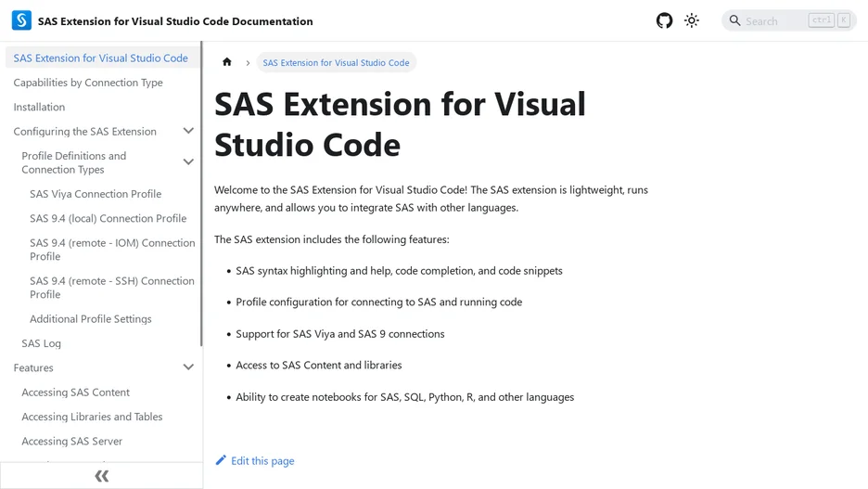Screen dimensions: 868x489
Task: Click the site title in the header
Action: [x=175, y=21]
